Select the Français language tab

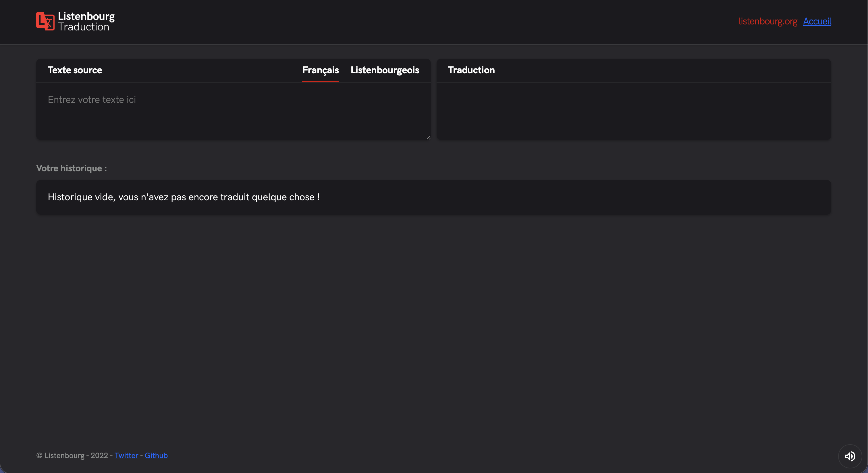[321, 70]
